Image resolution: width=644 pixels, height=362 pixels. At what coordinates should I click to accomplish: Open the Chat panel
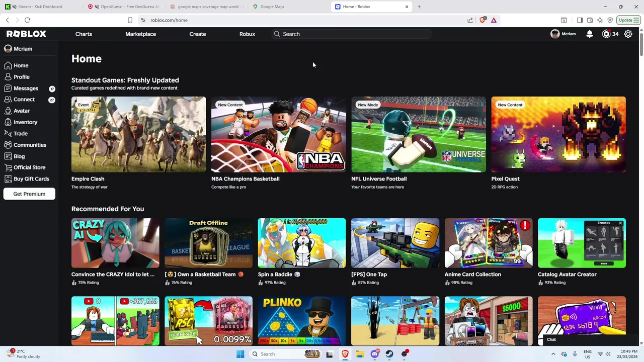pos(589,340)
